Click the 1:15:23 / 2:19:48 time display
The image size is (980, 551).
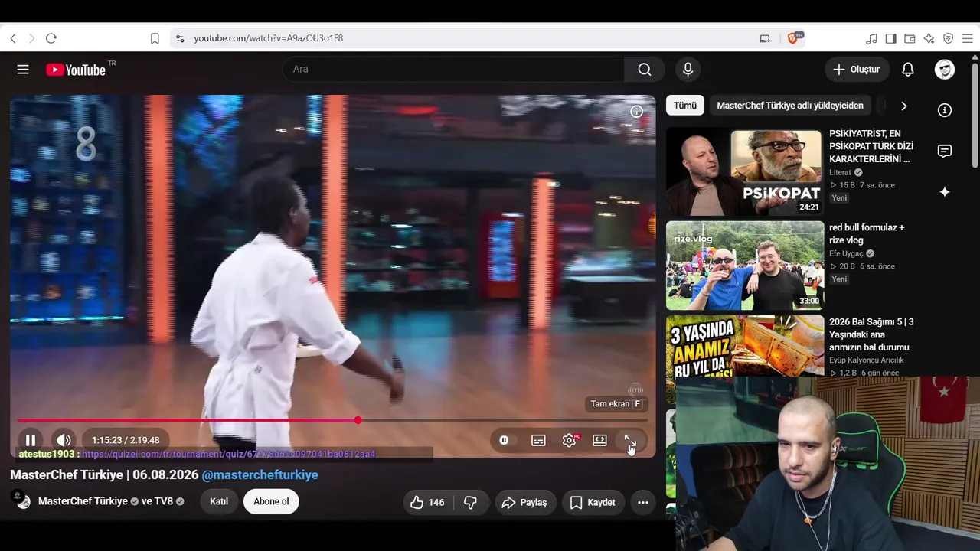[126, 440]
